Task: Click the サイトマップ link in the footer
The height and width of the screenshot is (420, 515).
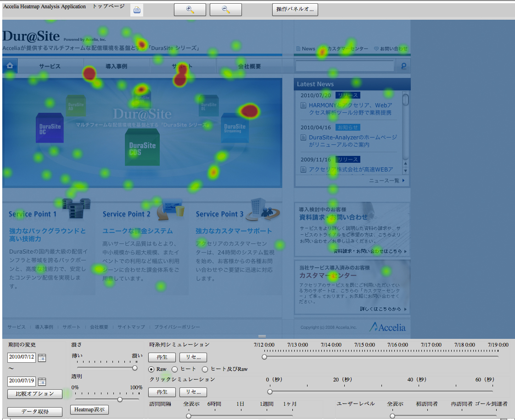Action: [x=131, y=327]
